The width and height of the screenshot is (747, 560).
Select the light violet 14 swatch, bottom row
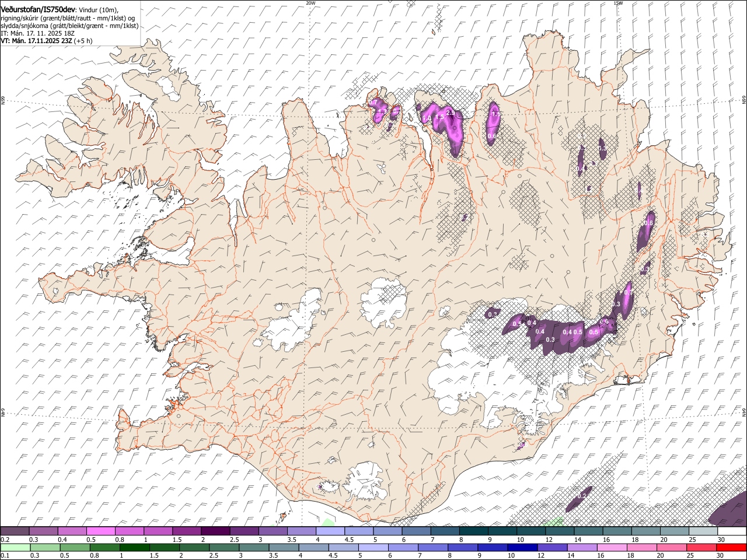(x=582, y=548)
